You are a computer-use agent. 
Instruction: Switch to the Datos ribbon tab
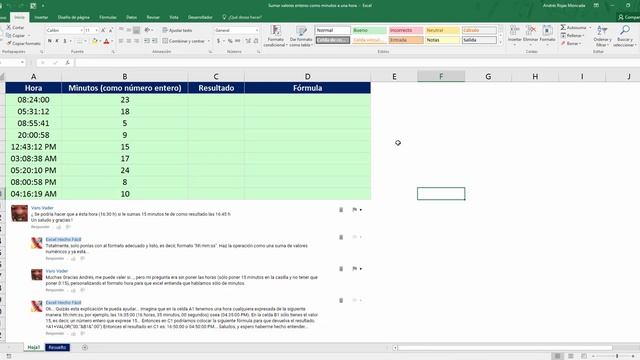131,17
